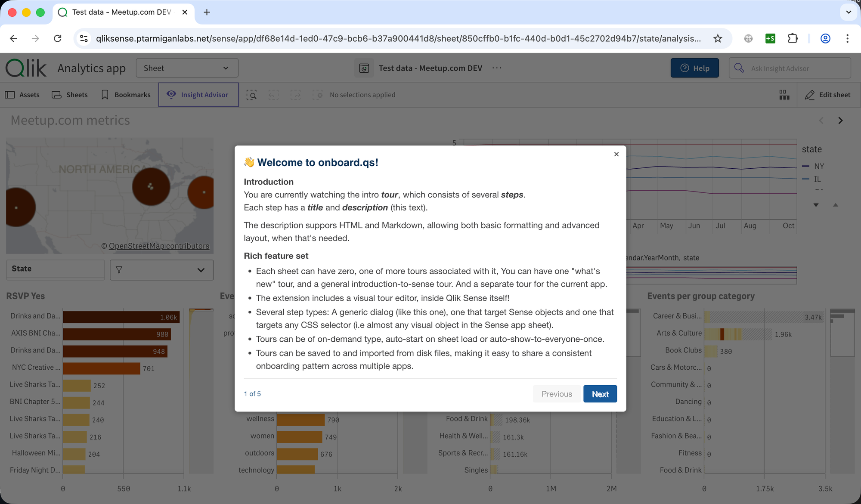This screenshot has height=504, width=861.
Task: Open the sheet layout grid icon
Action: (x=784, y=95)
